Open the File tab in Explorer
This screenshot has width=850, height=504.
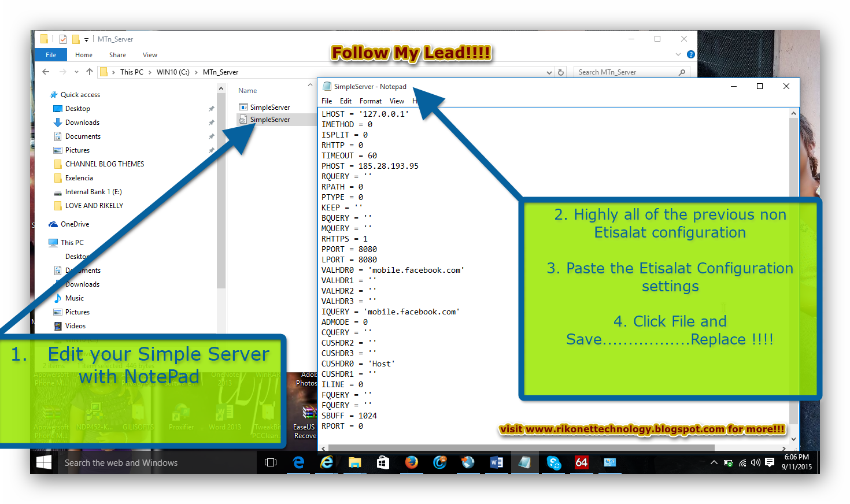(x=51, y=55)
